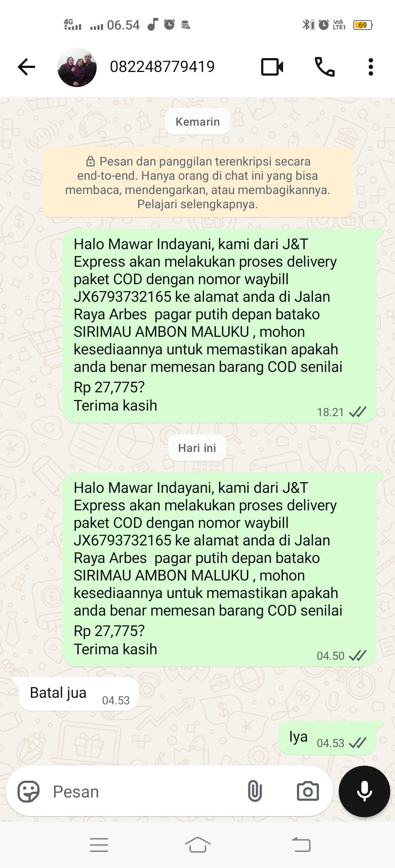The width and height of the screenshot is (395, 868).
Task: Open recent apps with the menu navigation button
Action: pos(99,845)
